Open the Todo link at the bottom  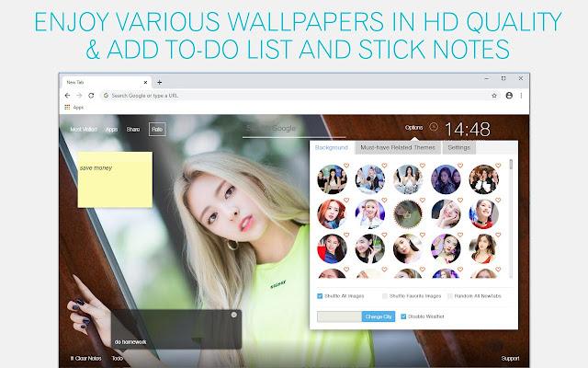[x=118, y=358]
